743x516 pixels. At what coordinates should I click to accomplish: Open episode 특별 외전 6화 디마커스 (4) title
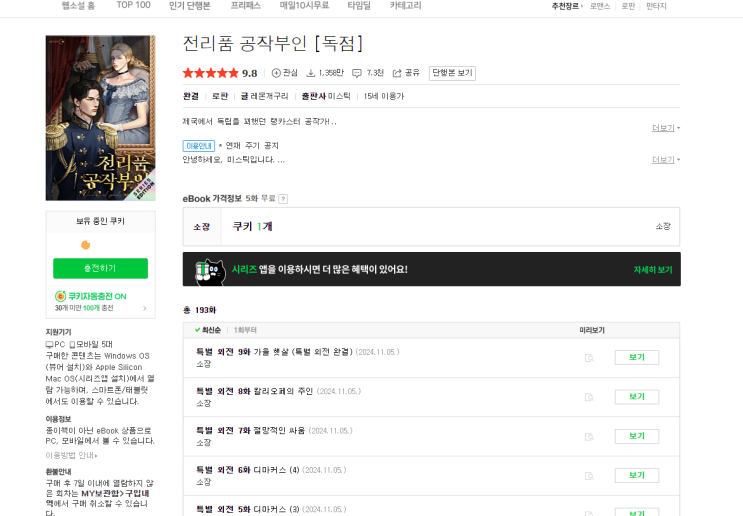[x=248, y=470]
